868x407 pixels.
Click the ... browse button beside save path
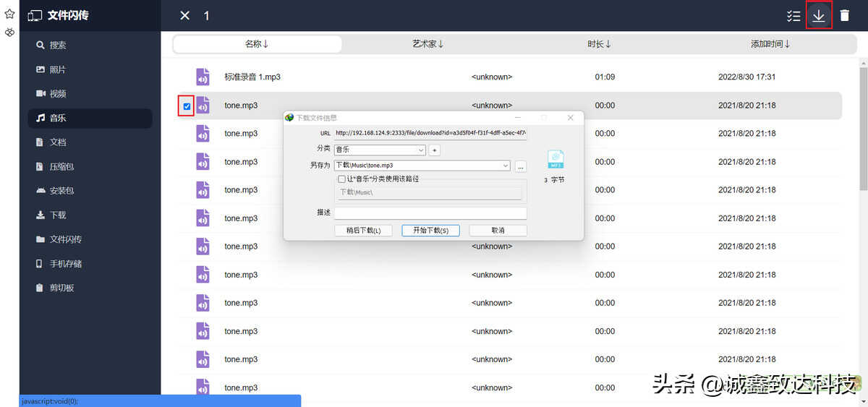pos(521,166)
